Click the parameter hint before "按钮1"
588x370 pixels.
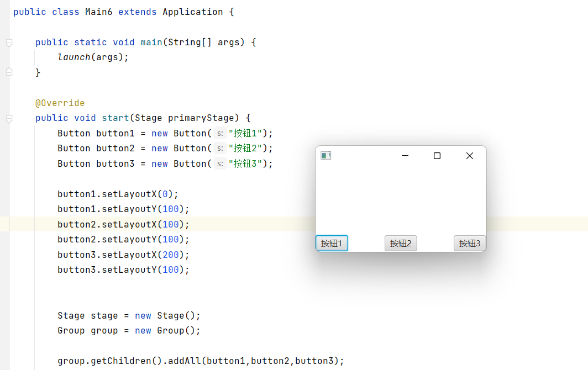pyautogui.click(x=220, y=134)
